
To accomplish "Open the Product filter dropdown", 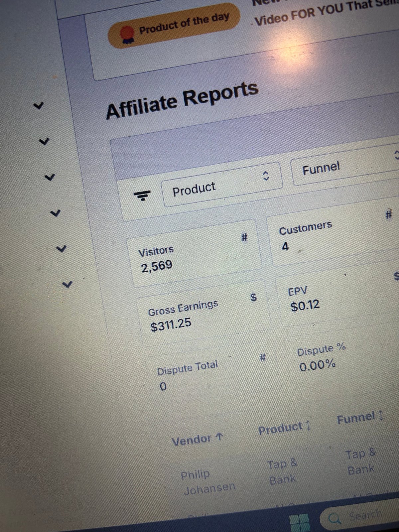I will (222, 185).
